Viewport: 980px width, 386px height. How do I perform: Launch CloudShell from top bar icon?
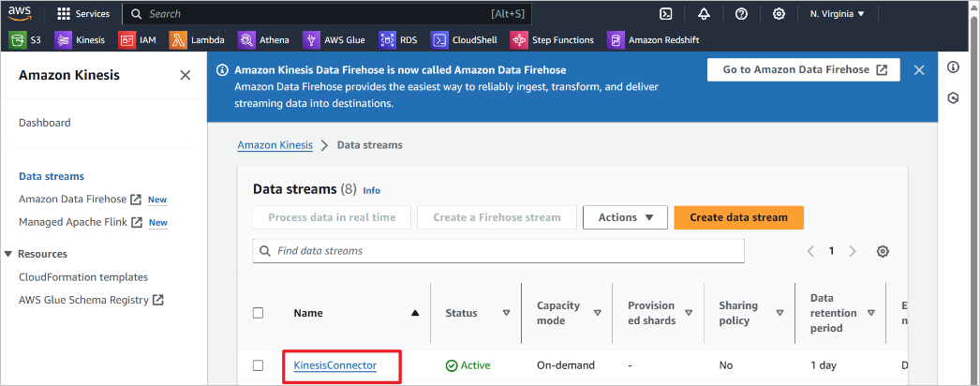coord(666,14)
